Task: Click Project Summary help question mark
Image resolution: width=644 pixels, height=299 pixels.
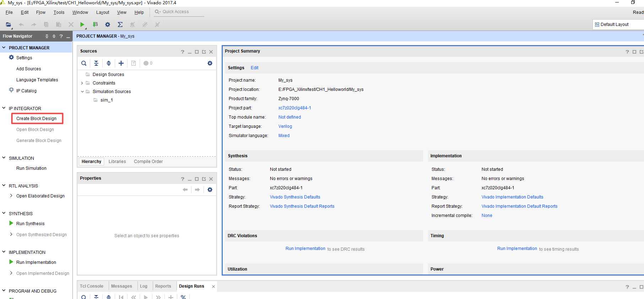Action: coord(627,52)
